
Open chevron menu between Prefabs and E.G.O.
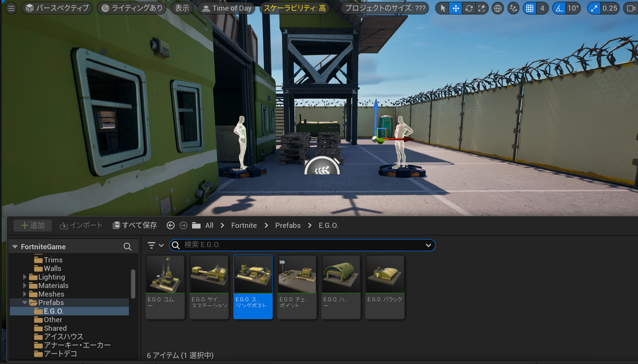pyautogui.click(x=310, y=225)
